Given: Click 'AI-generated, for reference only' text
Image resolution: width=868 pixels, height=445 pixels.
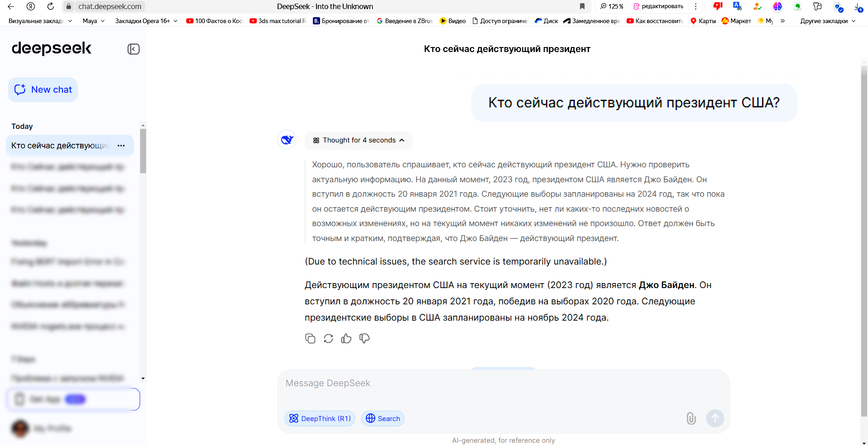Looking at the screenshot, I should (503, 440).
